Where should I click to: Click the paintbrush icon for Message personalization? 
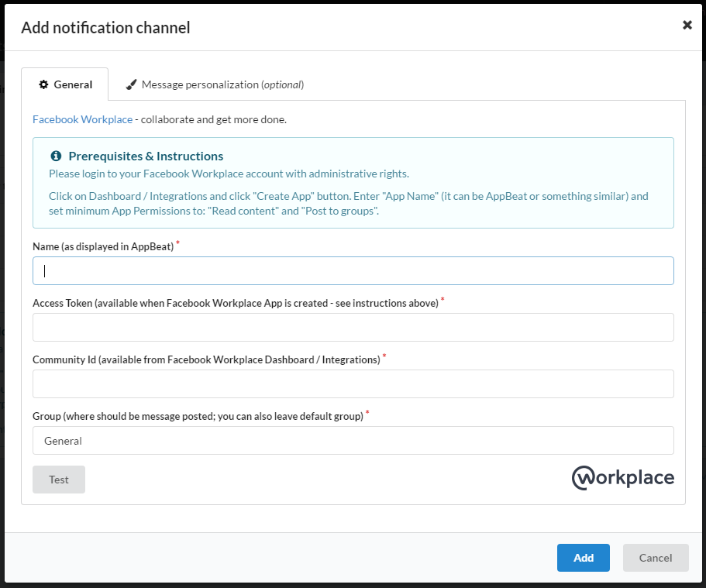coord(131,84)
